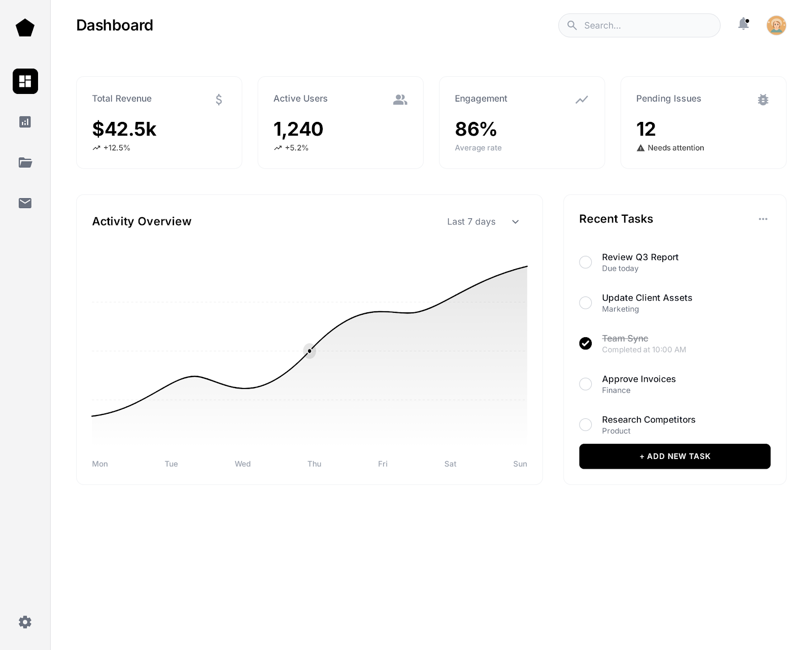Open the user avatar profile menu
Image resolution: width=812 pixels, height=650 pixels.
(x=776, y=25)
